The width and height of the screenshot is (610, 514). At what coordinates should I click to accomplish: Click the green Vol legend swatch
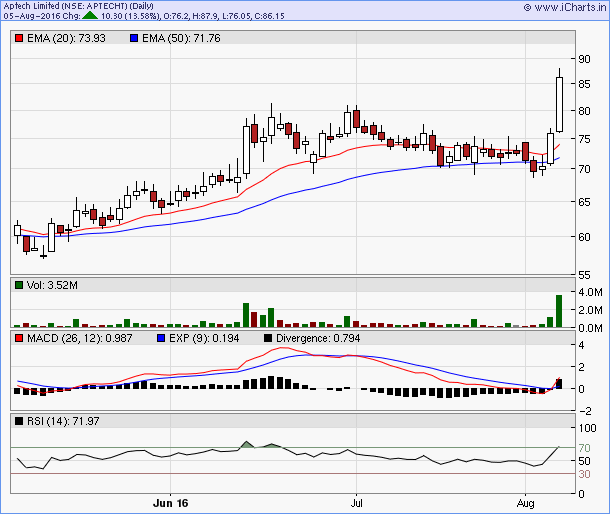click(x=19, y=285)
